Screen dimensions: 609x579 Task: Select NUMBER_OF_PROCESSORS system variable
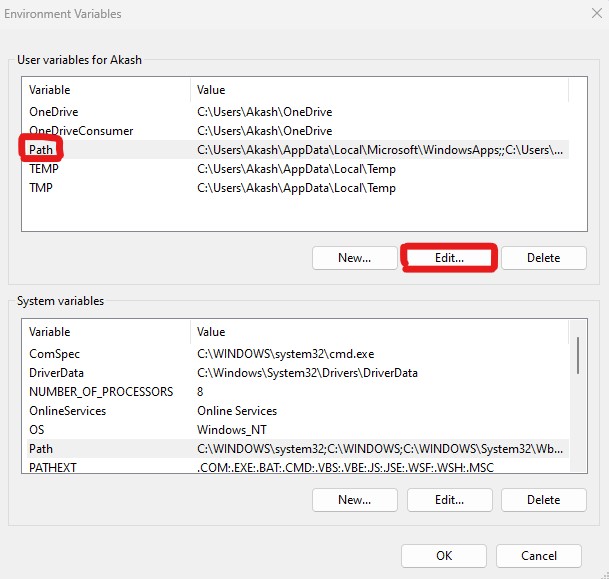point(101,392)
